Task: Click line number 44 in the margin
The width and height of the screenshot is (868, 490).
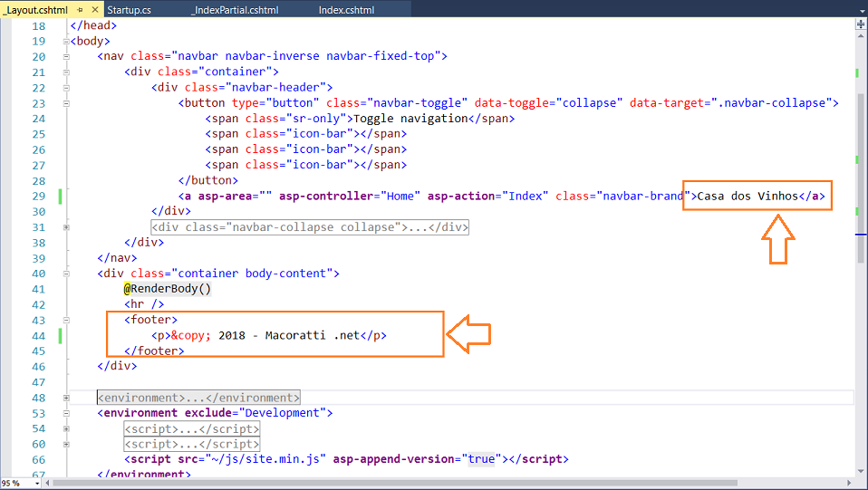Action: tap(39, 336)
